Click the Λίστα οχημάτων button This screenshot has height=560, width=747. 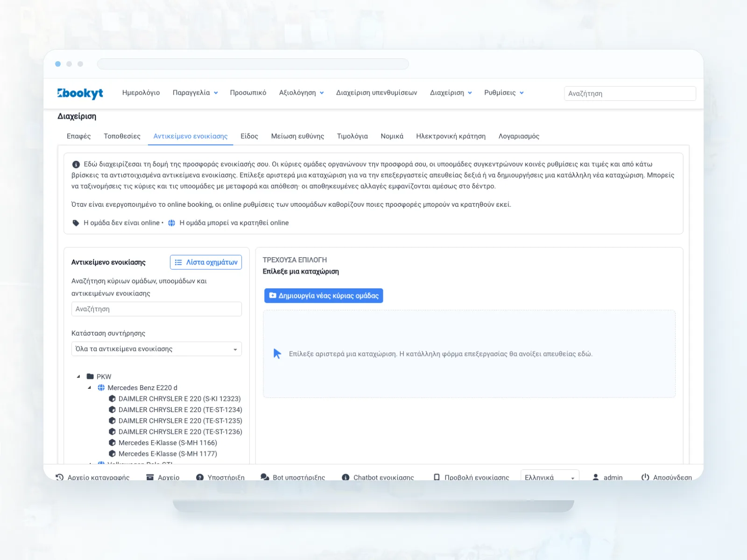tap(206, 262)
